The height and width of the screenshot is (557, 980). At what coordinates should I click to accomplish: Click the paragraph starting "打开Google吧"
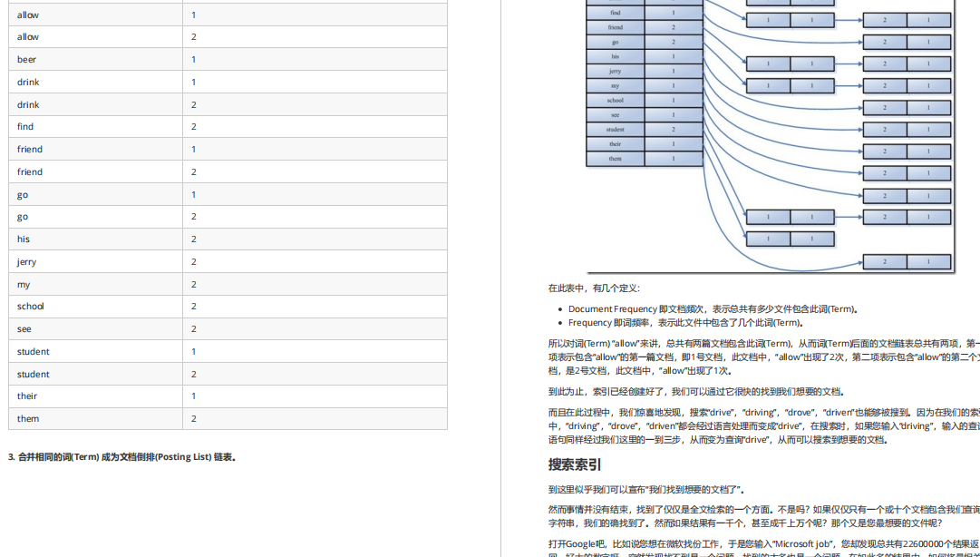pyautogui.click(x=763, y=550)
